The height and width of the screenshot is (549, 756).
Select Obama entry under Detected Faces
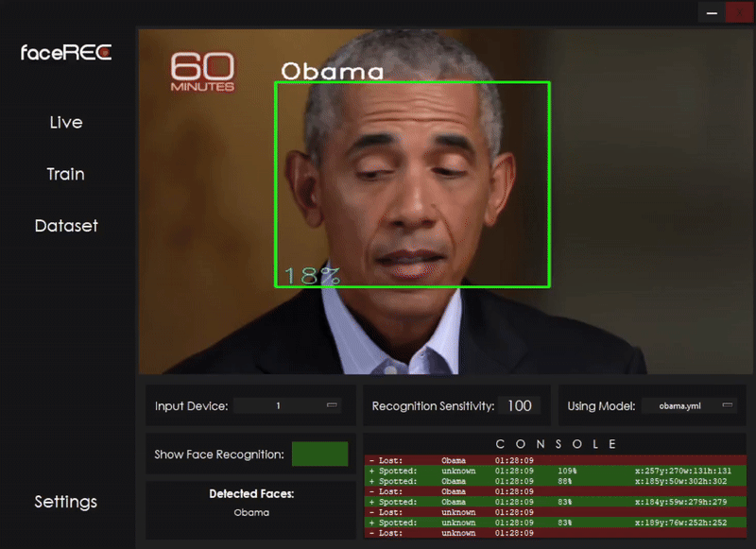[251, 512]
